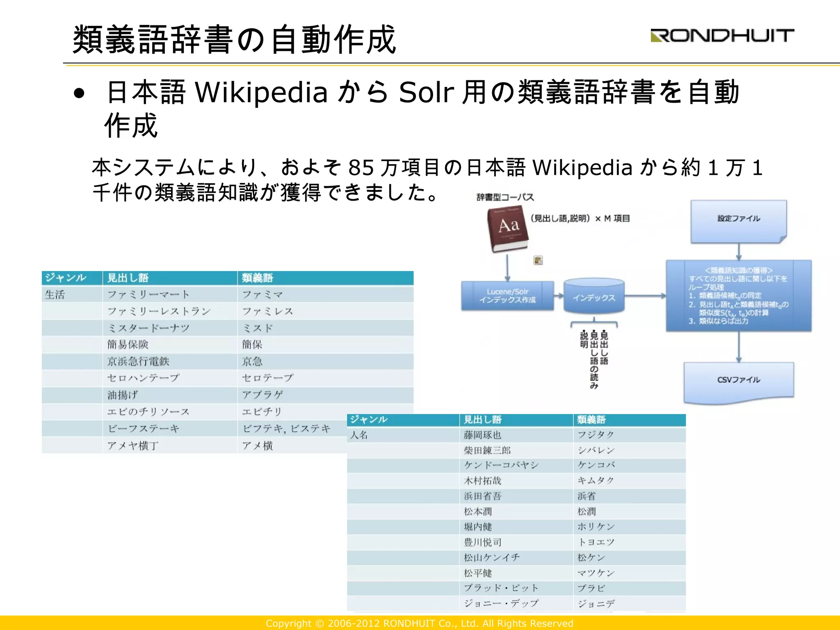Click the ビーフステーキ cell
The height and width of the screenshot is (630, 840).
pos(170,429)
